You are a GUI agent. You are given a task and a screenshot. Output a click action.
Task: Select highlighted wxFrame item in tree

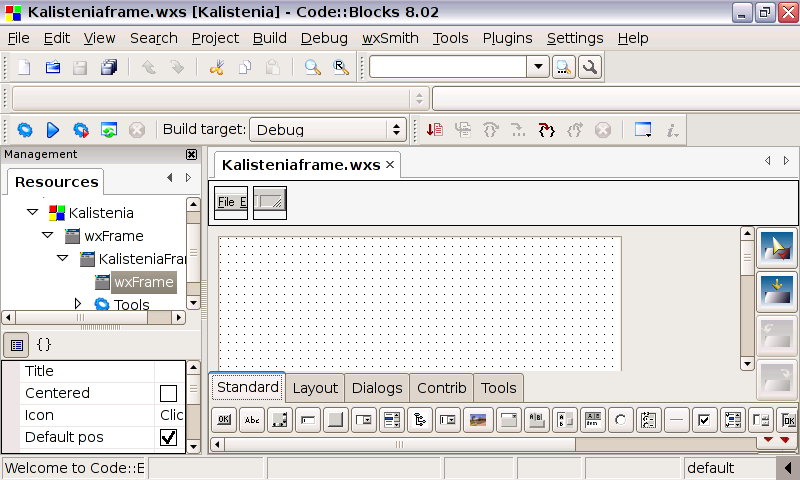click(x=143, y=282)
